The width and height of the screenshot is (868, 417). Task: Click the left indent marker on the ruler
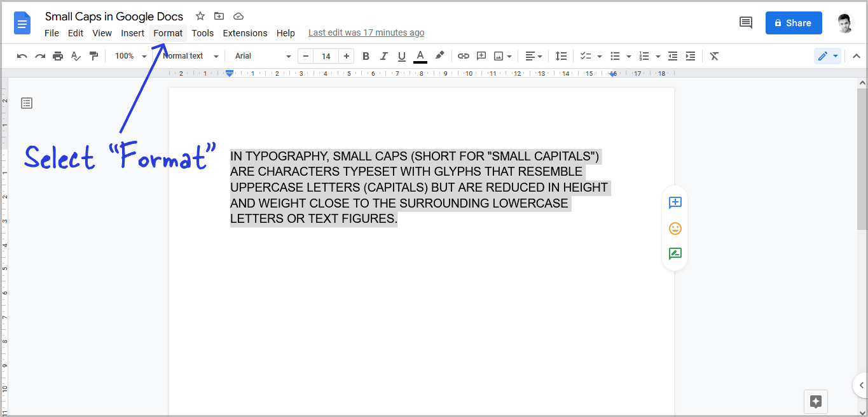230,74
